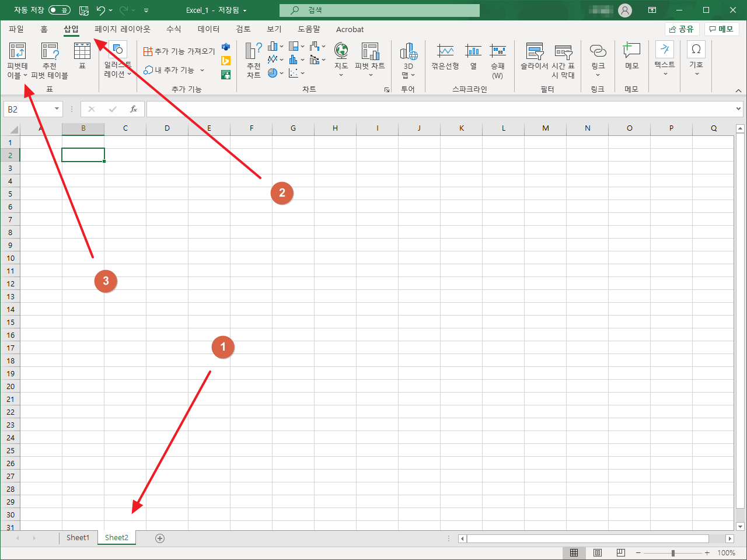This screenshot has height=560, width=747.
Task: Click the search (검색) box
Action: point(379,10)
